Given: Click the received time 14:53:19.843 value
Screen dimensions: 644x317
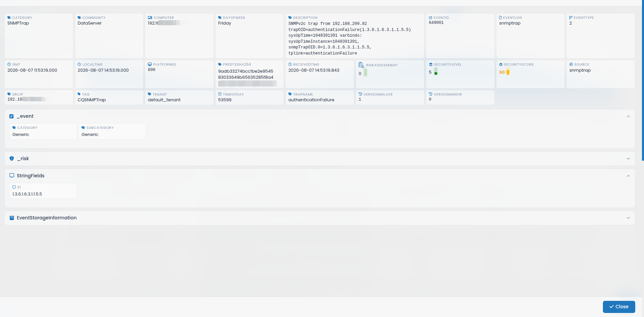Looking at the screenshot, I should 314,70.
